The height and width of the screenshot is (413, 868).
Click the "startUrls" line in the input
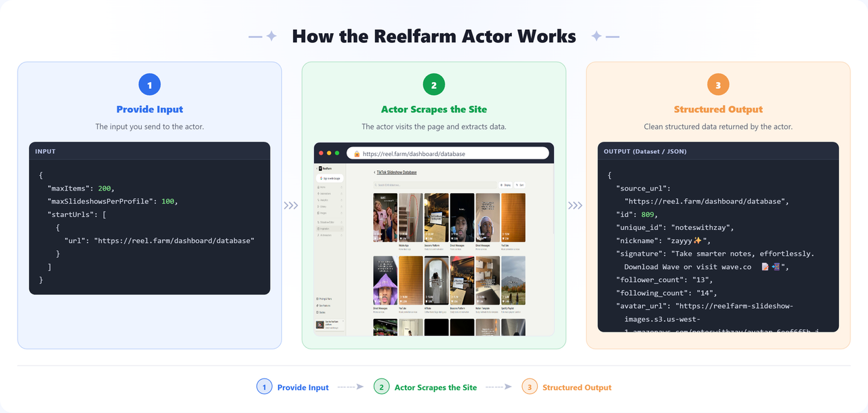pos(77,214)
